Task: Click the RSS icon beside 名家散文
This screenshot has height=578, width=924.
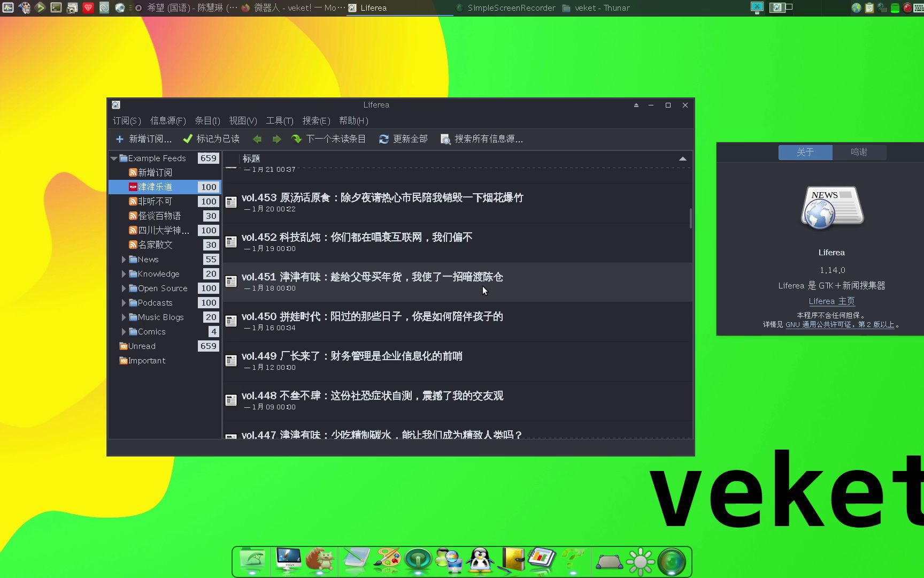Action: pos(133,245)
